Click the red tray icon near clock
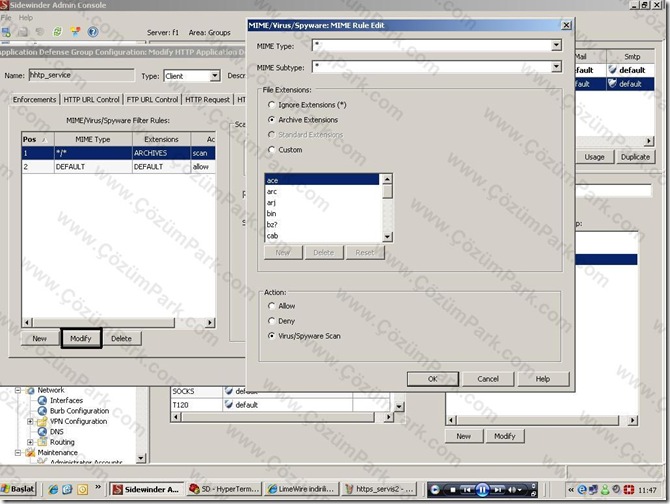This screenshot has width=670, height=504. pyautogui.click(x=629, y=490)
